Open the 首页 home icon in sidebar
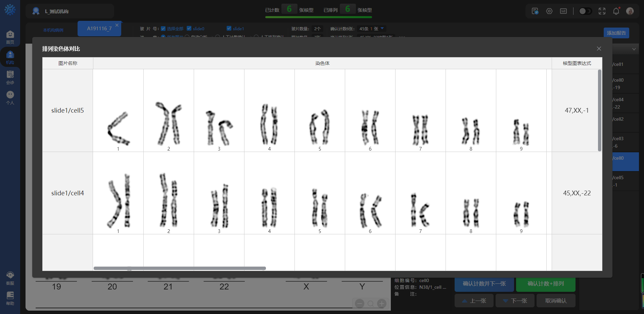The width and height of the screenshot is (644, 314). pyautogui.click(x=10, y=37)
